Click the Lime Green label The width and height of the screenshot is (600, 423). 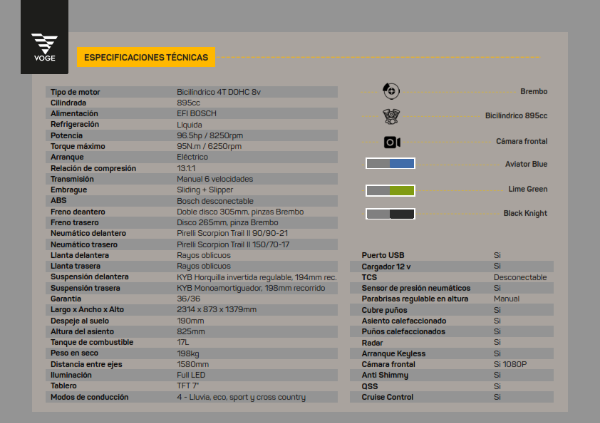528,189
